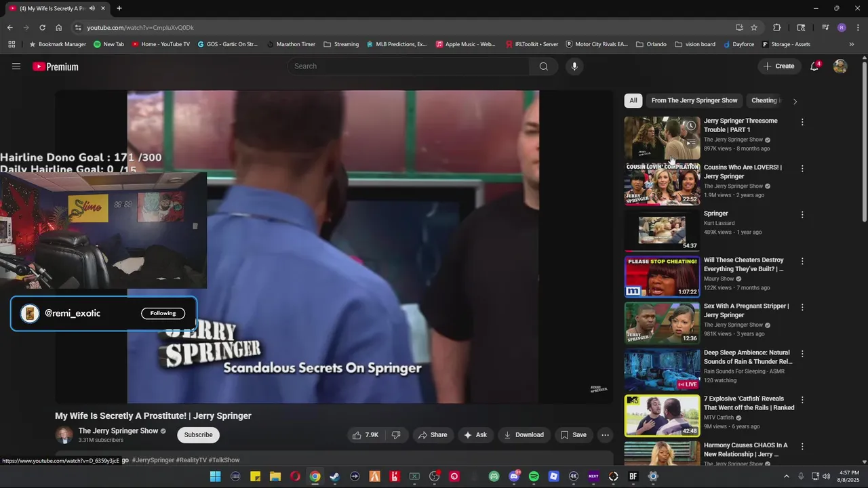Click the Jerry Springer video player
Image resolution: width=868 pixels, height=488 pixels.
click(x=333, y=247)
